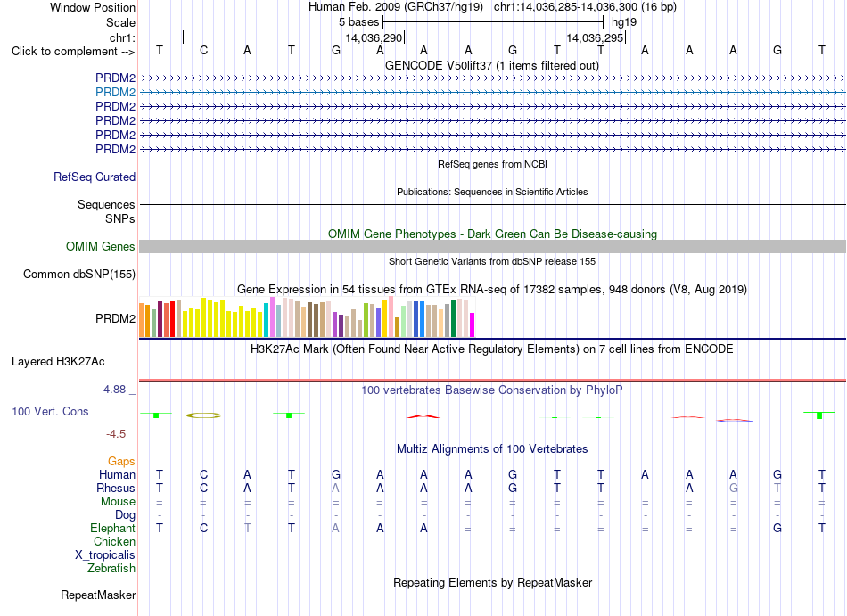Select the light blue PRDM2 transcript label
This screenshot has width=847, height=616.
115,93
